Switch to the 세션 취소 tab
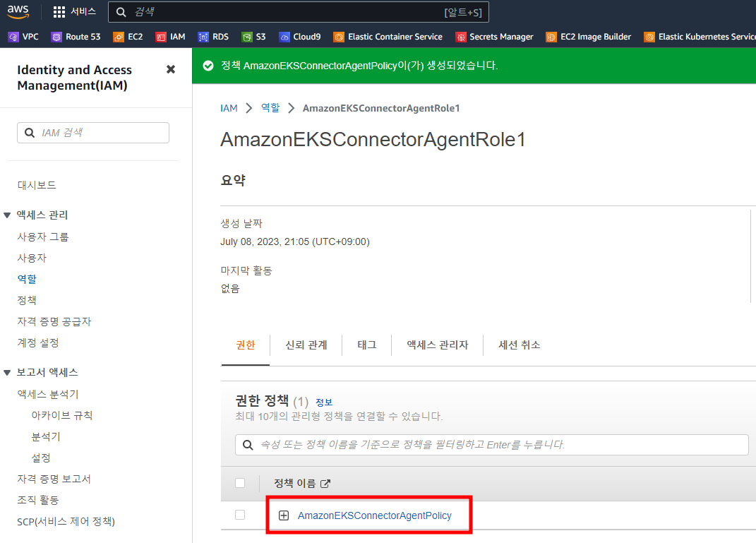 [x=520, y=345]
